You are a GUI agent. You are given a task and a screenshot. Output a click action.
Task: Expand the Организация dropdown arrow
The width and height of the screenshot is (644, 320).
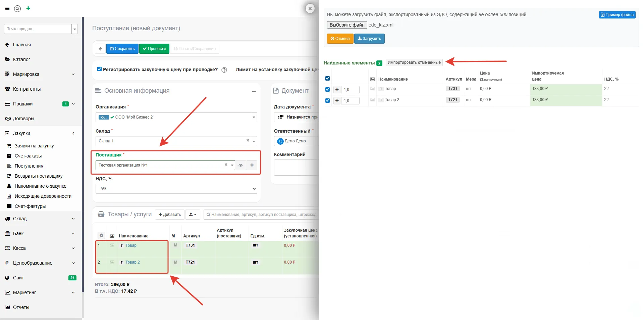pyautogui.click(x=254, y=117)
